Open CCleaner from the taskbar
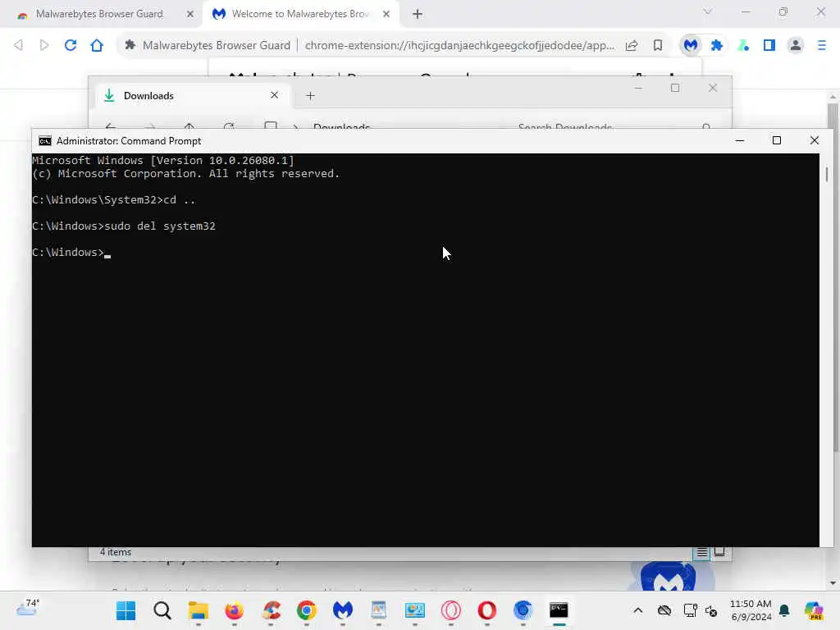 tap(271, 610)
